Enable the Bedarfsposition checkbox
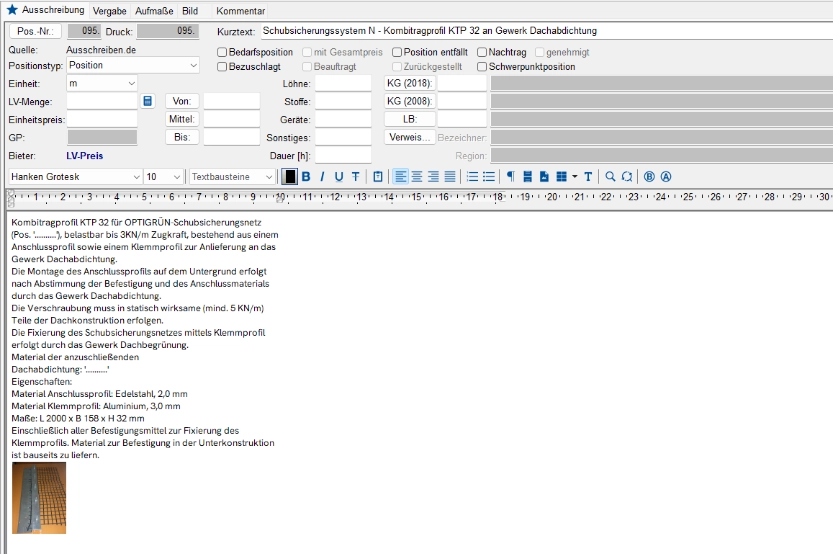 [x=222, y=52]
